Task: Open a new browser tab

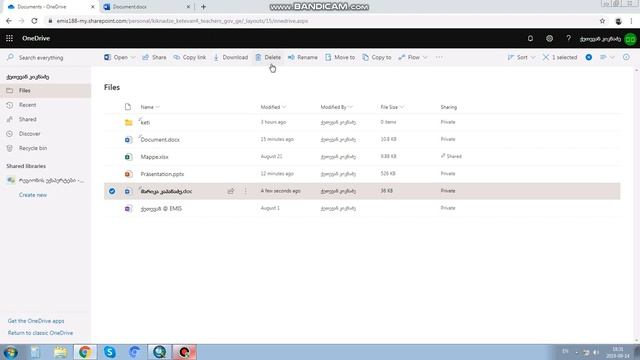Action: (x=203, y=7)
